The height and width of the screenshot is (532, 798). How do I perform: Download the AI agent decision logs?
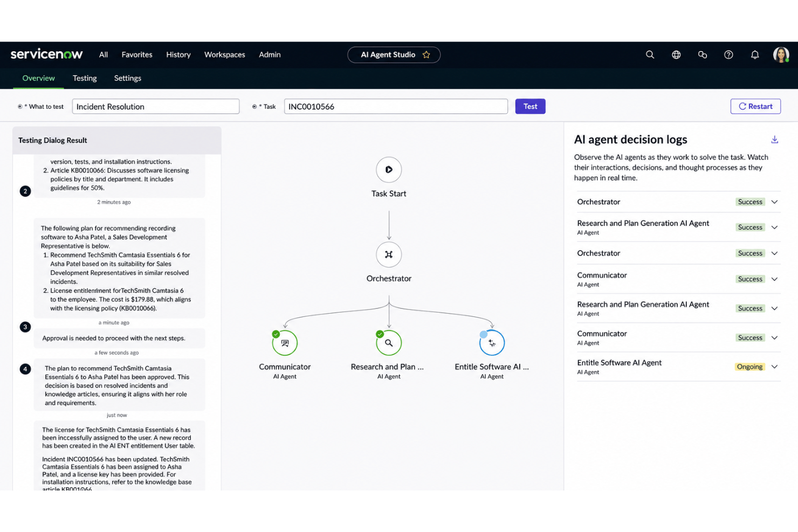(x=774, y=140)
